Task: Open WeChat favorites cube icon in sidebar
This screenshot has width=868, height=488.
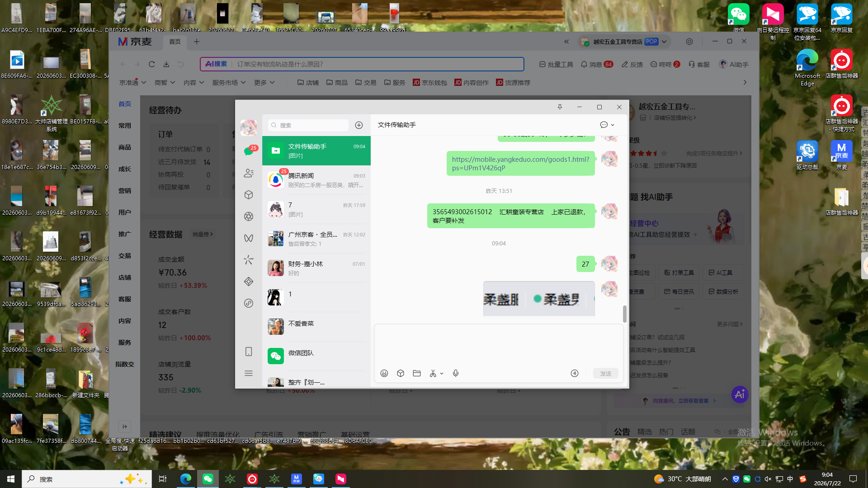Action: pos(249,195)
